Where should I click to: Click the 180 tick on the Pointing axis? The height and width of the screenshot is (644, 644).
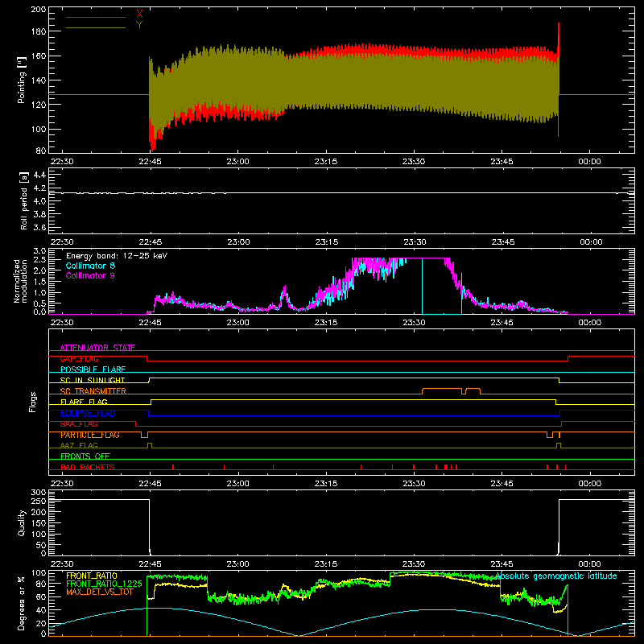click(39, 31)
